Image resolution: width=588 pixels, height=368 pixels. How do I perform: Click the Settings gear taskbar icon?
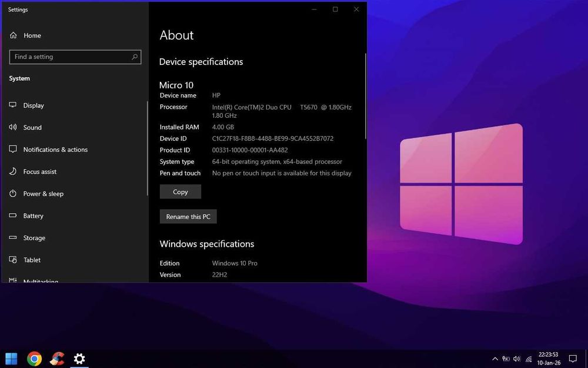click(x=79, y=359)
